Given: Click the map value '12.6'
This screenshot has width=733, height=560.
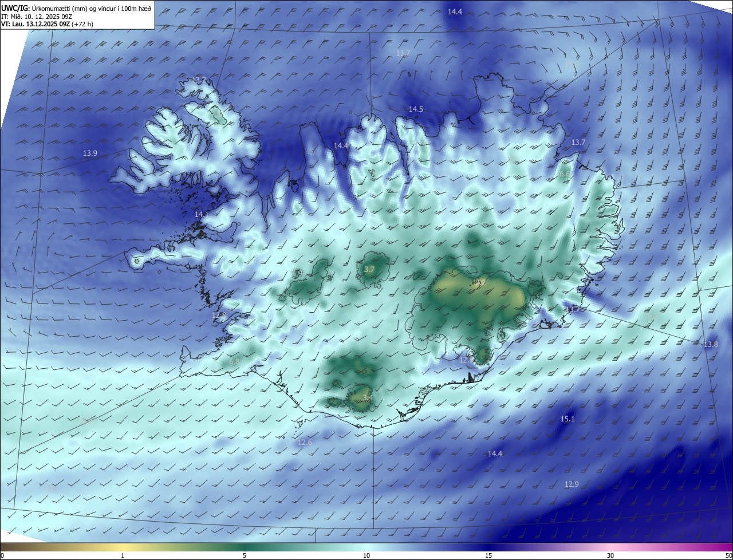Looking at the screenshot, I should 305,442.
